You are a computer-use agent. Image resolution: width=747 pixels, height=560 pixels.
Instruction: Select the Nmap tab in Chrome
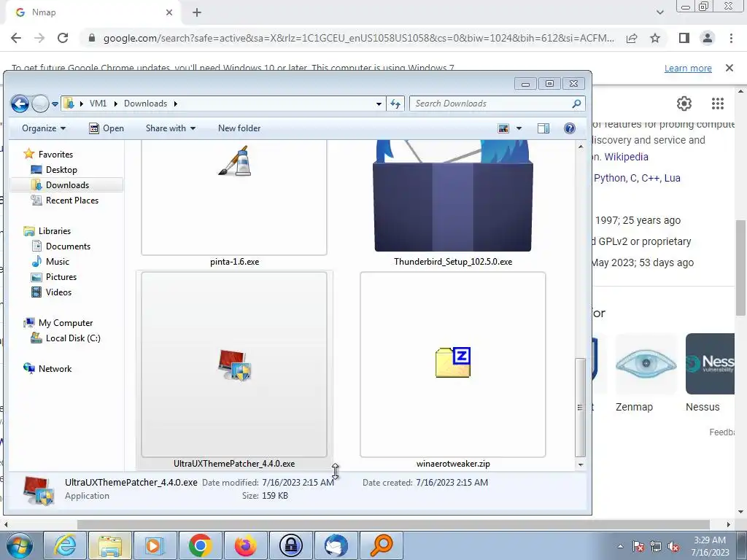(x=93, y=12)
